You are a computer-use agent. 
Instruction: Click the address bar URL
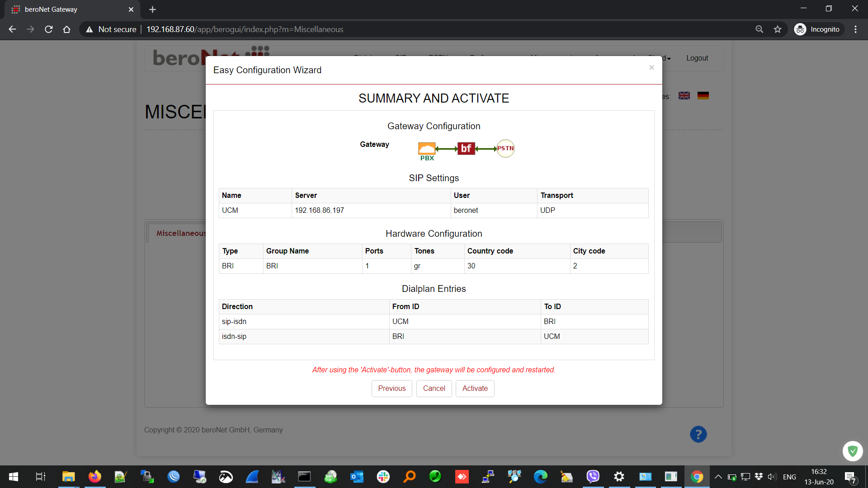(x=245, y=29)
